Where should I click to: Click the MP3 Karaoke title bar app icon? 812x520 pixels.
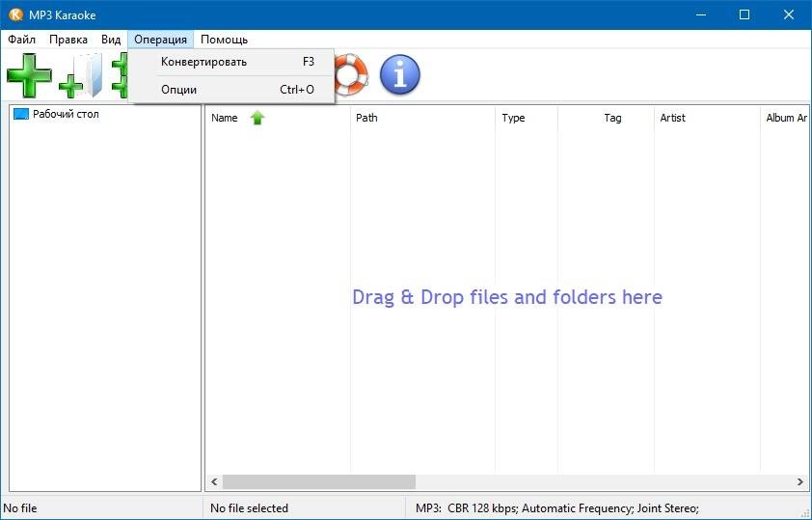pyautogui.click(x=15, y=14)
